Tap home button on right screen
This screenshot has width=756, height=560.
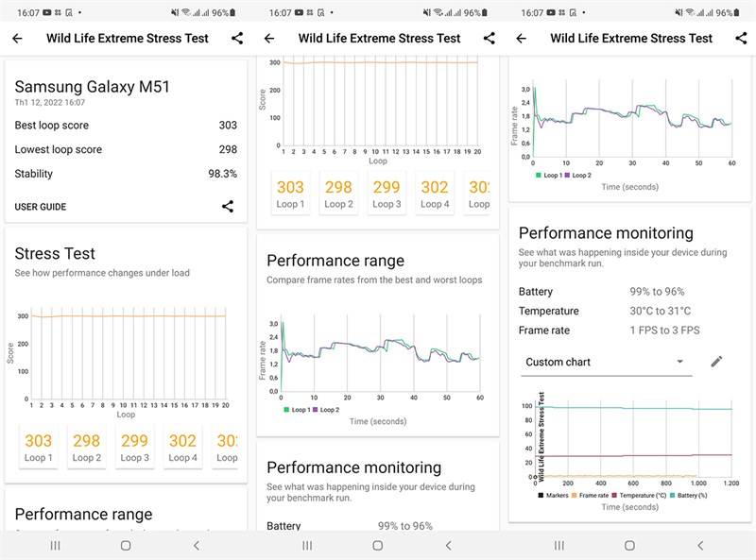(x=629, y=545)
